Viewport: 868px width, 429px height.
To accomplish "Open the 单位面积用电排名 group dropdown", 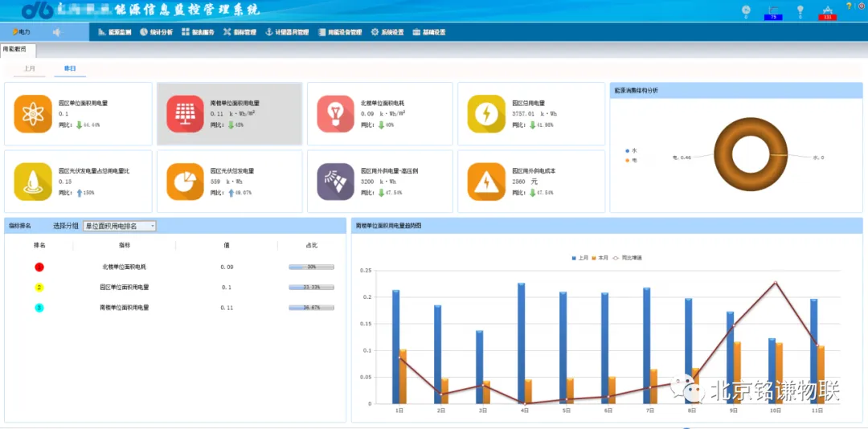I will pyautogui.click(x=120, y=226).
